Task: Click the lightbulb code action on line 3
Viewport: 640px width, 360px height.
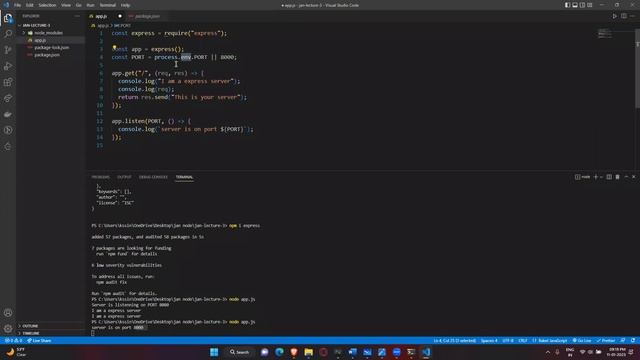Action: pyautogui.click(x=114, y=48)
